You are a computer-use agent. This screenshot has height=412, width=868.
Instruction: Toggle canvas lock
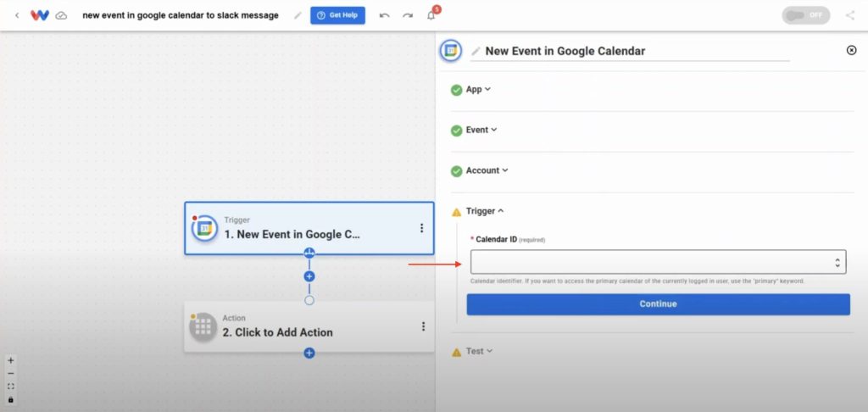[10, 399]
